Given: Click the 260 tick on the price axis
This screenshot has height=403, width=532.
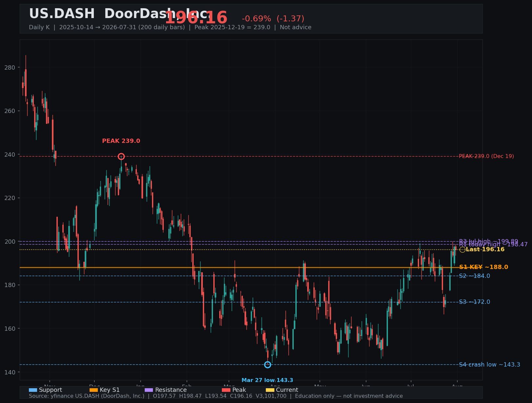Looking at the screenshot, I should coord(10,111).
